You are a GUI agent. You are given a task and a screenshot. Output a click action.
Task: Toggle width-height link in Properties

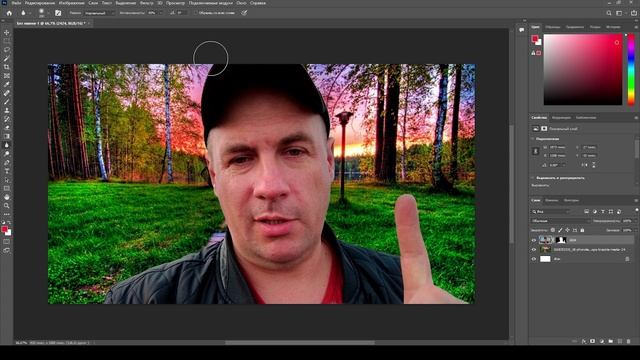click(x=536, y=151)
